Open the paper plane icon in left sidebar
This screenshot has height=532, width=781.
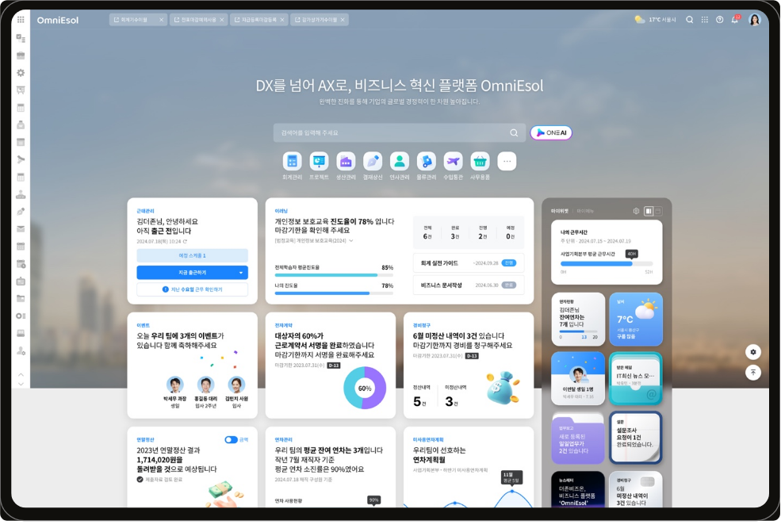(21, 159)
